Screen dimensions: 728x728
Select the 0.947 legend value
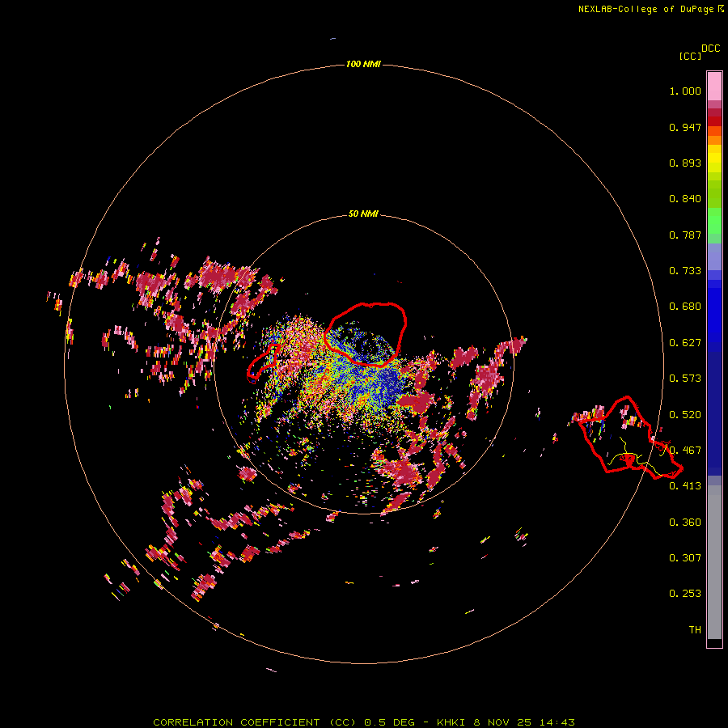pos(685,127)
